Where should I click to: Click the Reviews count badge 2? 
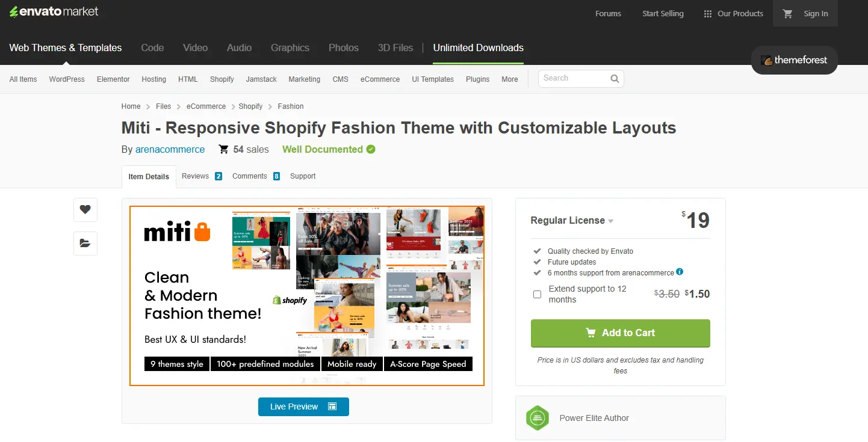(219, 176)
